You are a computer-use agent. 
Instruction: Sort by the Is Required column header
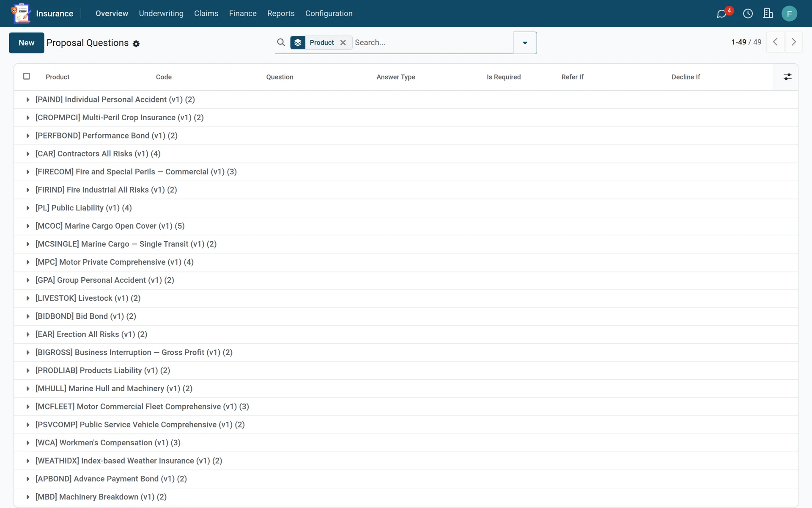coord(503,77)
